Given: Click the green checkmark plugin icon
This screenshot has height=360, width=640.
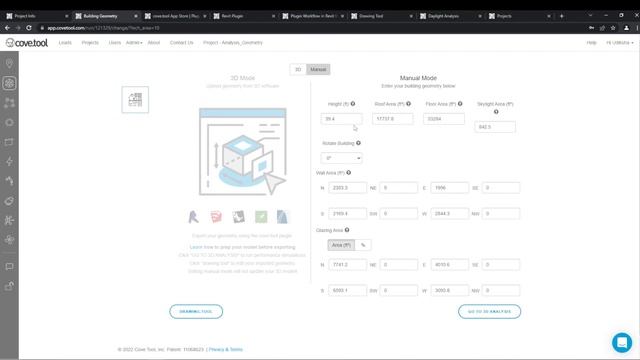Looking at the screenshot, I should tap(261, 217).
